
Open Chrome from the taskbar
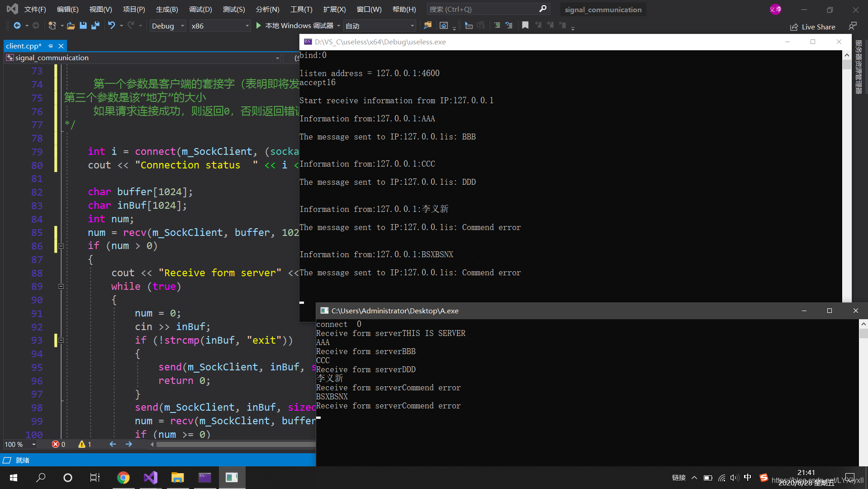point(123,478)
